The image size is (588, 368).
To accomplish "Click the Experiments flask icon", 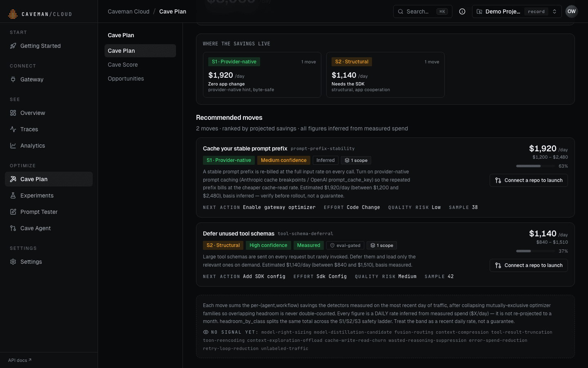I will (x=13, y=195).
